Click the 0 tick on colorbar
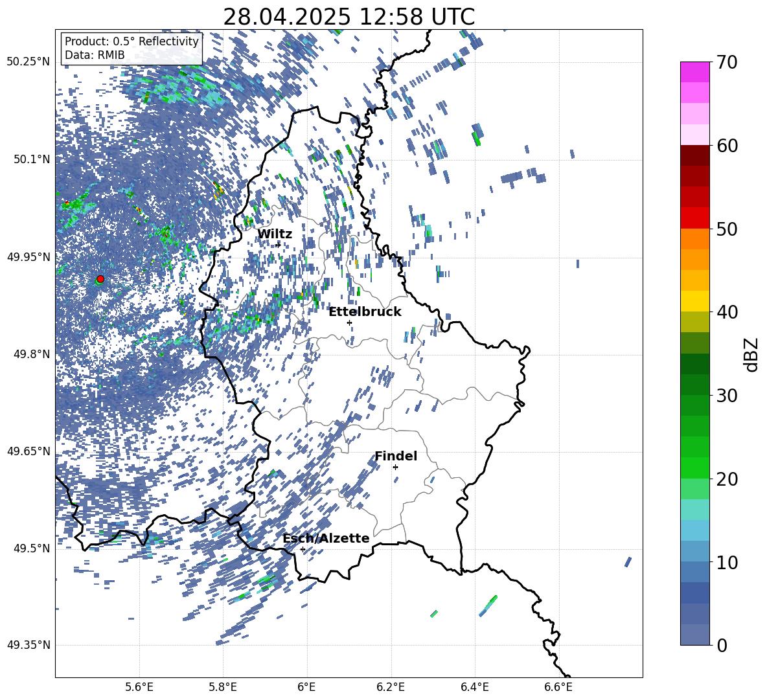 (x=722, y=645)
